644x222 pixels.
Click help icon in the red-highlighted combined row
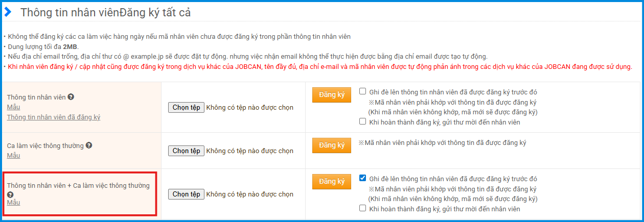10,194
